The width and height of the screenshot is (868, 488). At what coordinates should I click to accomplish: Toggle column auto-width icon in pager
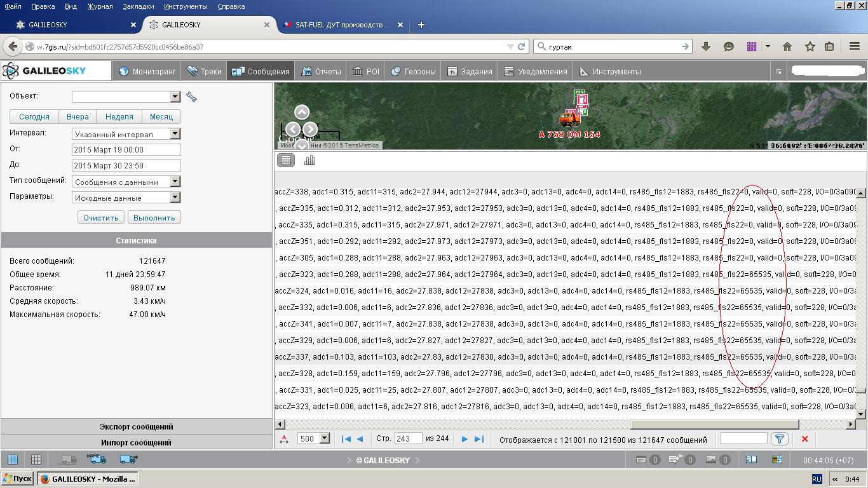click(x=284, y=439)
